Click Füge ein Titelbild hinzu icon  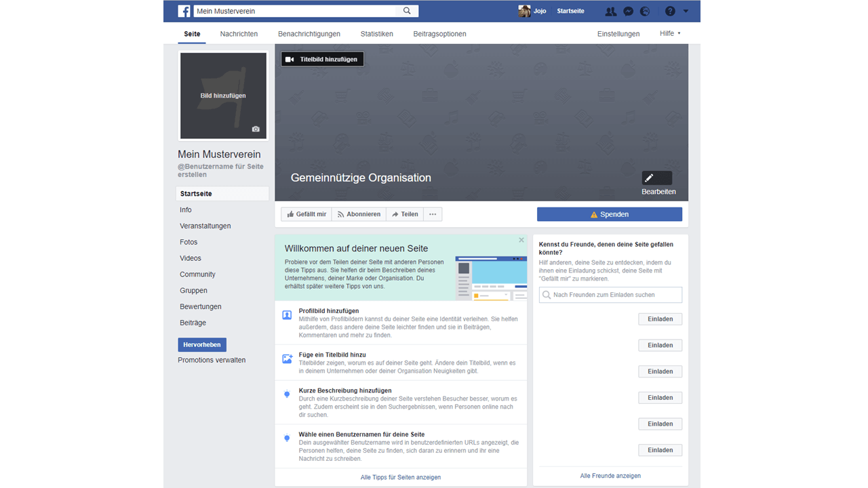(287, 359)
